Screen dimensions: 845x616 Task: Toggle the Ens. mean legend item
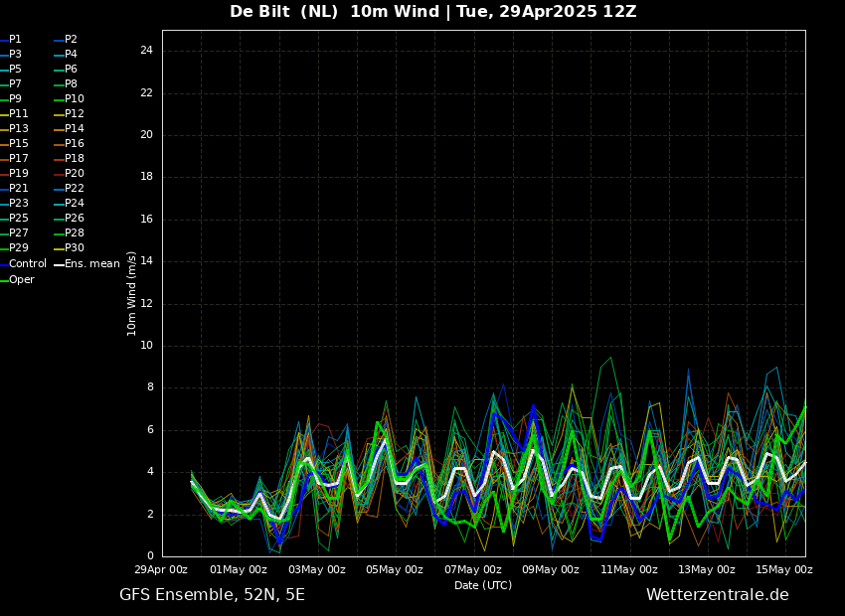pyautogui.click(x=91, y=264)
